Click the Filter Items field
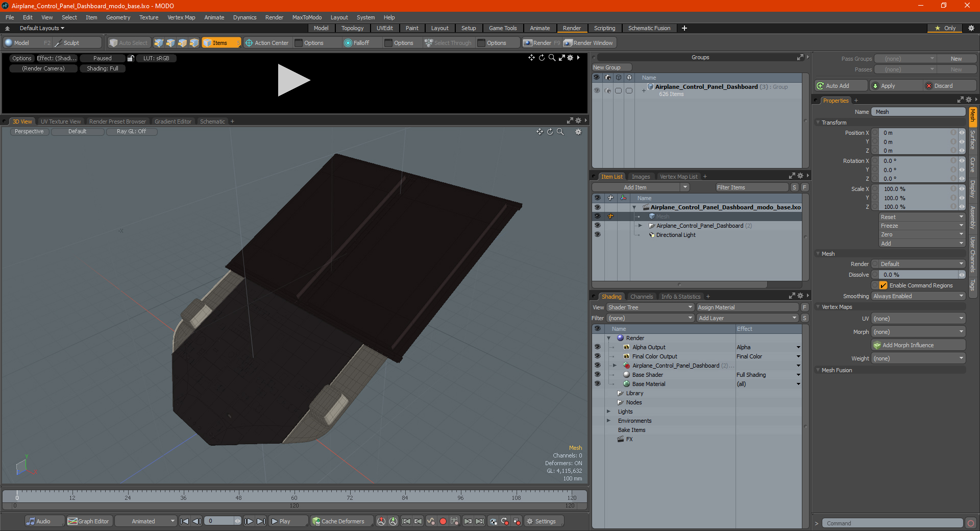Image resolution: width=980 pixels, height=531 pixels. (x=752, y=187)
